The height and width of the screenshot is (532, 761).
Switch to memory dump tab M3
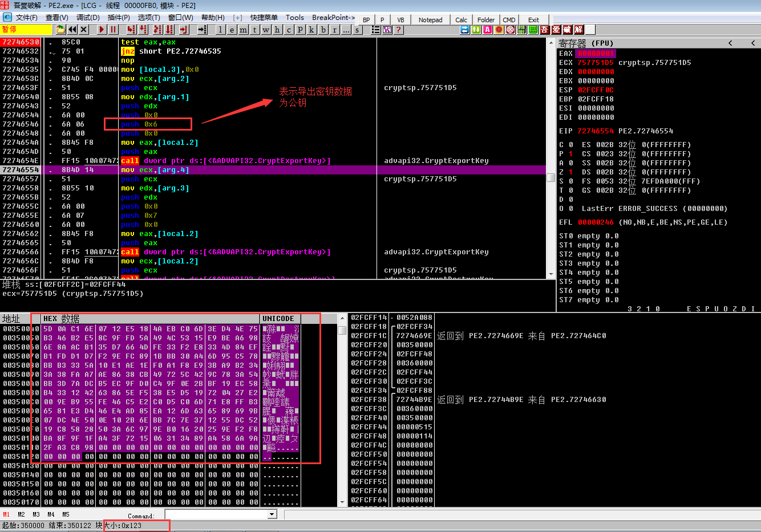point(36,514)
